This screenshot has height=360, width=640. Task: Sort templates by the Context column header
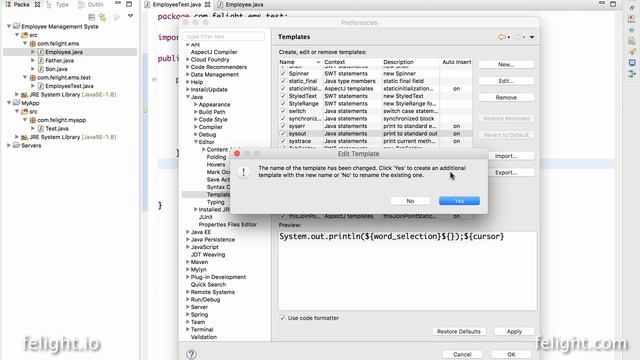[x=352, y=62]
